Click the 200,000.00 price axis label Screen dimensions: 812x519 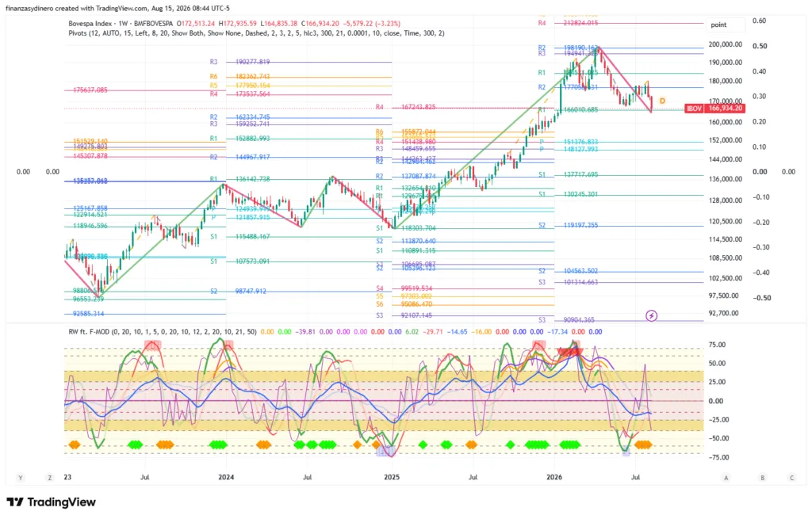[726, 44]
